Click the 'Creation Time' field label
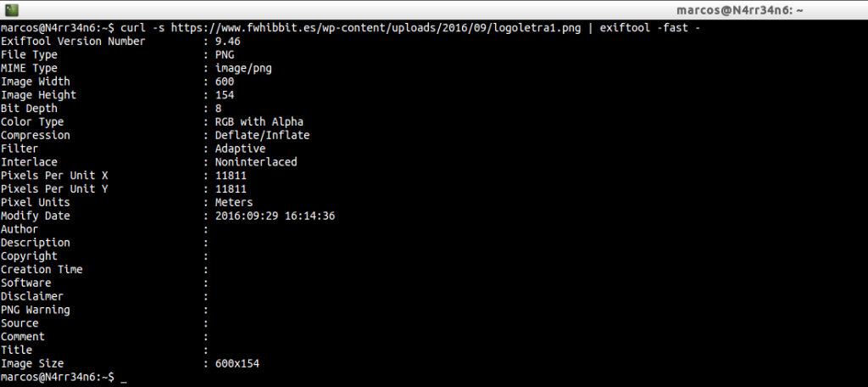The height and width of the screenshot is (387, 868). coord(42,270)
